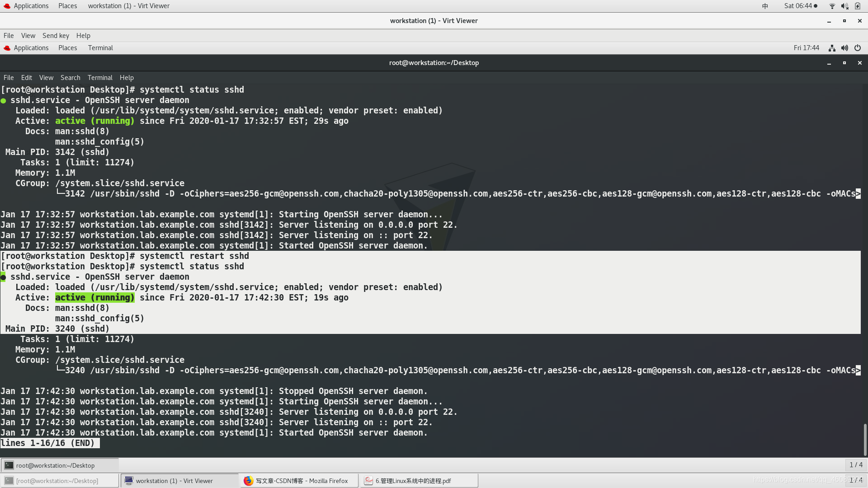The image size is (868, 488).
Task: Click the Edit menu in terminal
Action: pos(26,77)
